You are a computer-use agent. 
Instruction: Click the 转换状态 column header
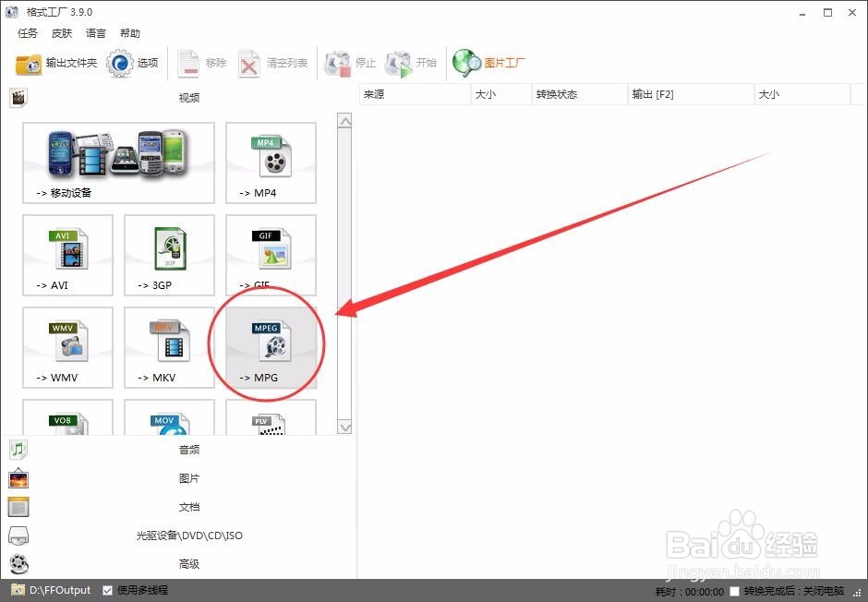point(580,94)
